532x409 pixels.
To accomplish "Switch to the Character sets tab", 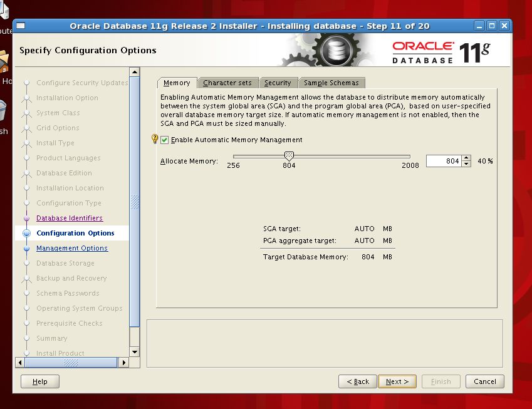I will point(227,83).
